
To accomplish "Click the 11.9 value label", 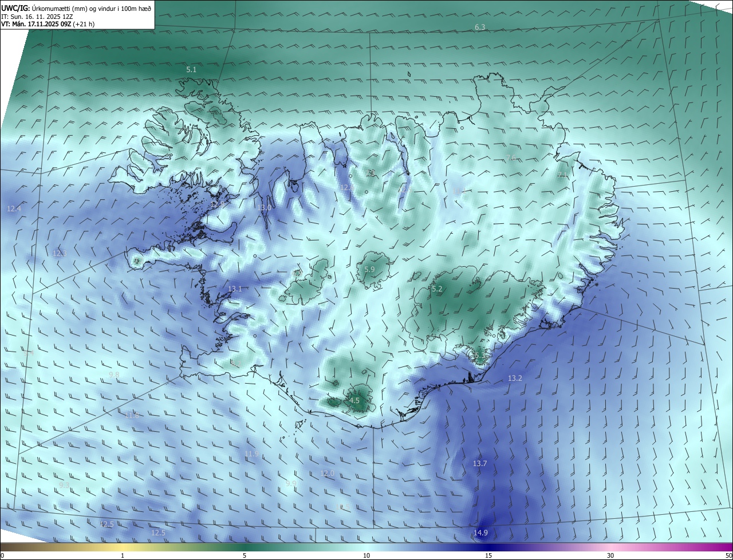I will pyautogui.click(x=251, y=454).
